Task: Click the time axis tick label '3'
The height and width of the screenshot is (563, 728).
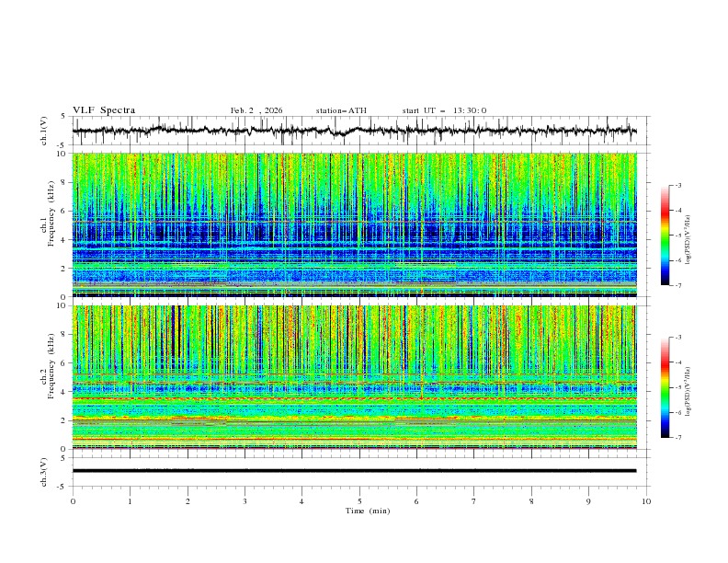Action: (245, 501)
